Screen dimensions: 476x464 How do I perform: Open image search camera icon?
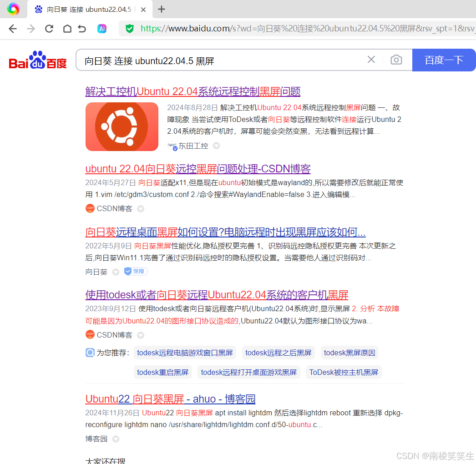396,60
